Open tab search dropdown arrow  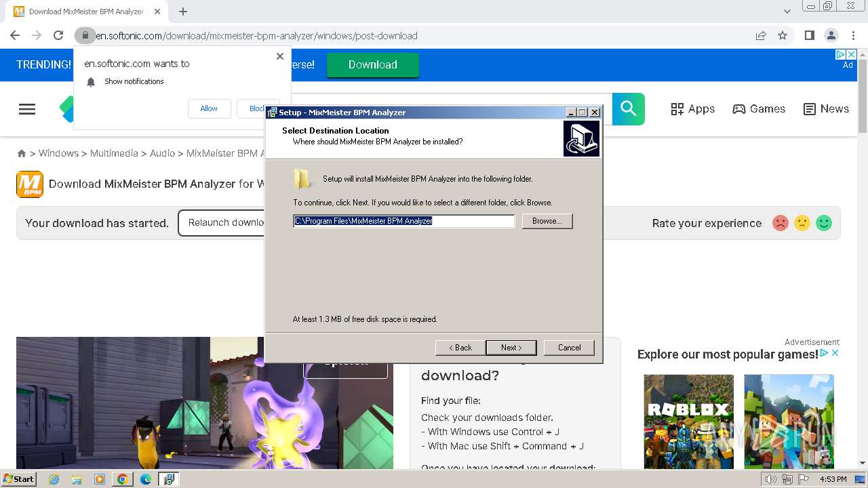click(x=787, y=12)
